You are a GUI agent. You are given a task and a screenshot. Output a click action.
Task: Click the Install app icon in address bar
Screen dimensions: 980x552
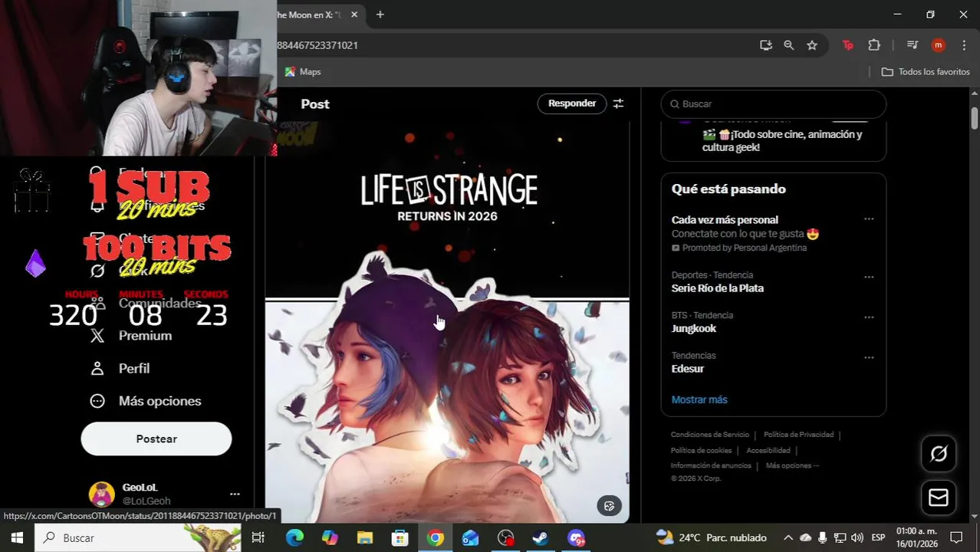[765, 45]
